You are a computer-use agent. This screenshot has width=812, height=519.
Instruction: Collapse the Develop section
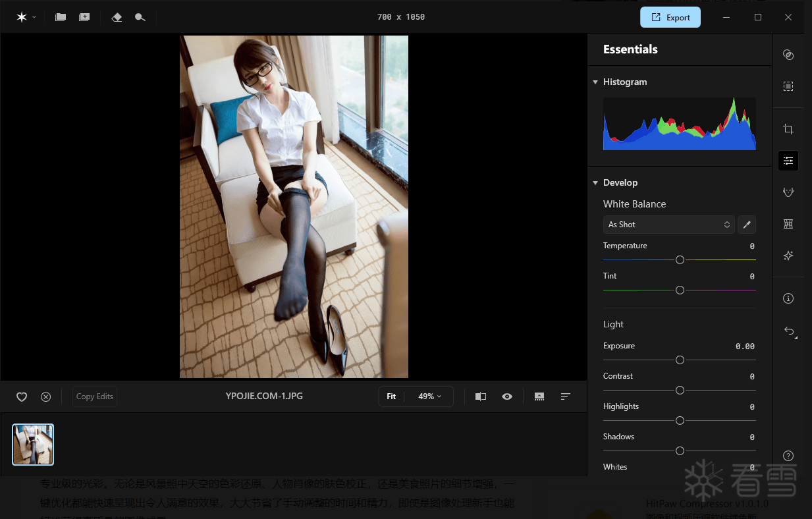(x=595, y=183)
